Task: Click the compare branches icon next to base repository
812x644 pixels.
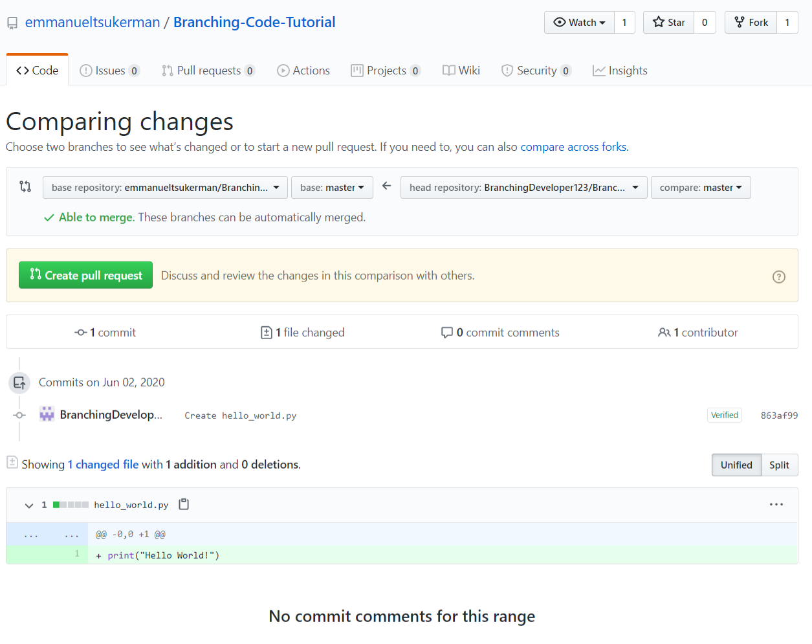Action: tap(25, 186)
